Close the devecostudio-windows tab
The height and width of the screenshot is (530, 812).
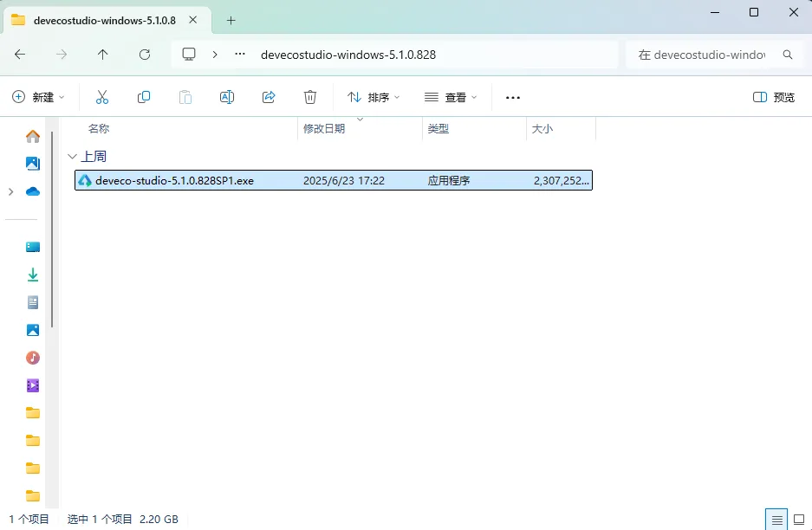tap(192, 20)
